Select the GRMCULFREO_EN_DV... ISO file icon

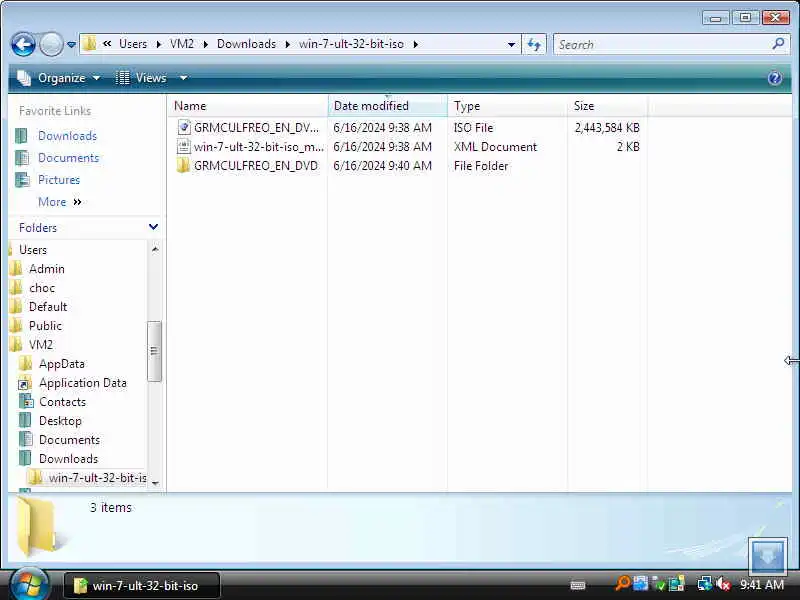184,127
